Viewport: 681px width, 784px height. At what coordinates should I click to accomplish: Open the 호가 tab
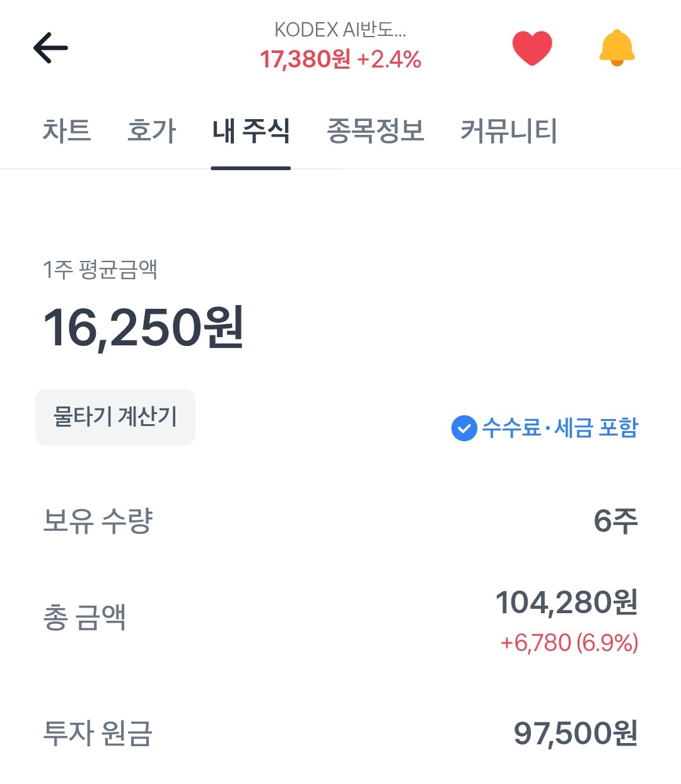coord(151,131)
